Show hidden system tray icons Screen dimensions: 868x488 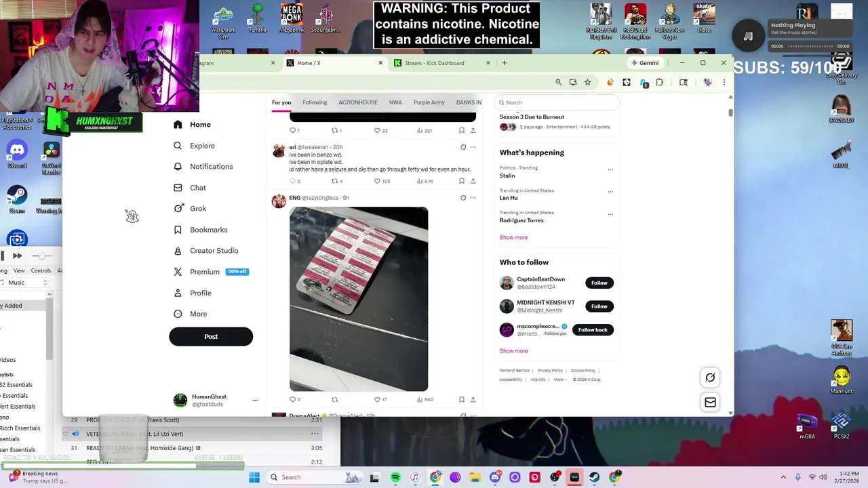784,477
